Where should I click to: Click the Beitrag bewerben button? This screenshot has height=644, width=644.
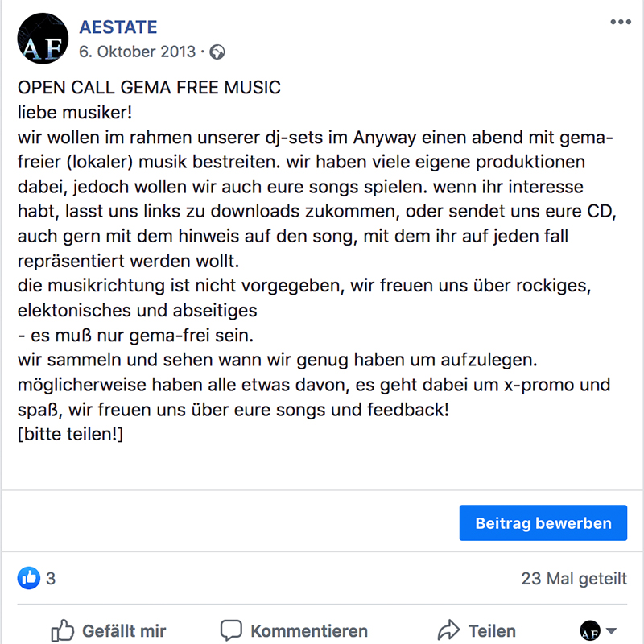(543, 523)
